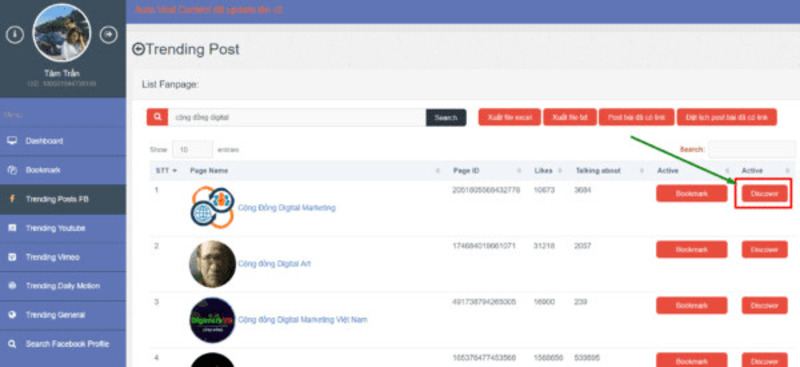800x367 pixels.
Task: Click the sort arrows in the Talking about header
Action: click(x=641, y=170)
